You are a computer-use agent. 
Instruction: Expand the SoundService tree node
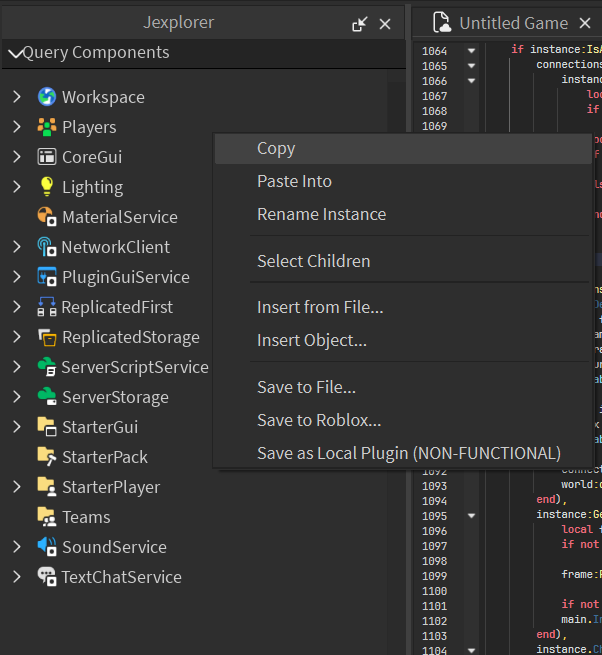17,547
